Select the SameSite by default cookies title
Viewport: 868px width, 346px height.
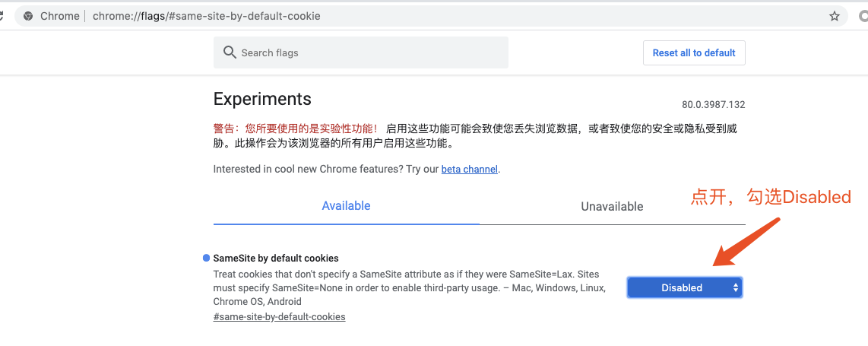point(276,258)
